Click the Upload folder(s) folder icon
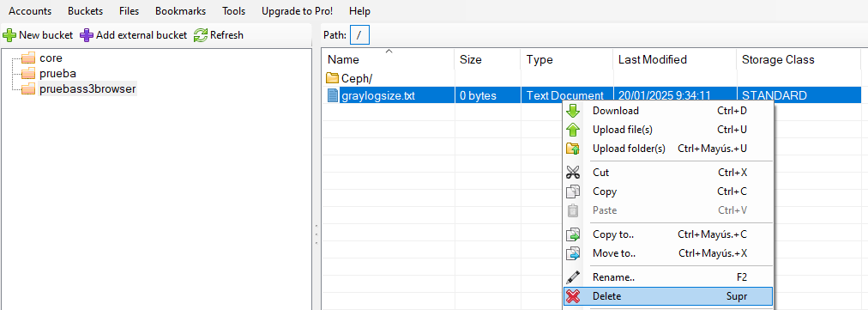868x310 pixels. (573, 149)
